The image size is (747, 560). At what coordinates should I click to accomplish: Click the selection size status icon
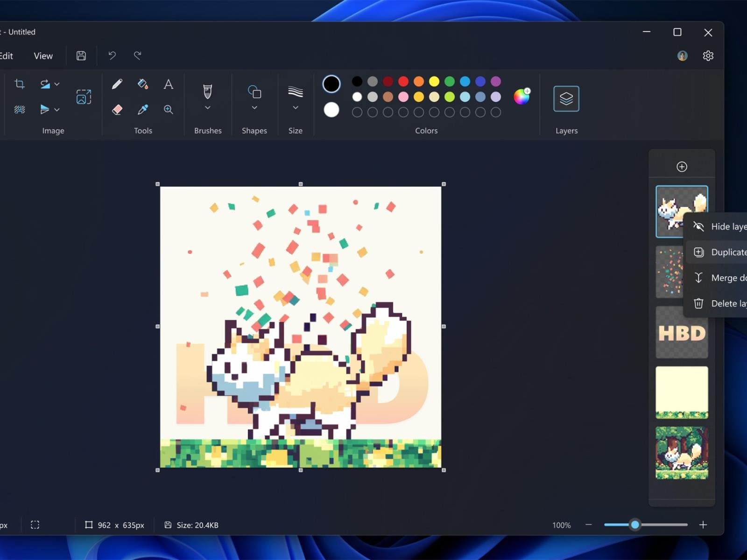coord(35,525)
